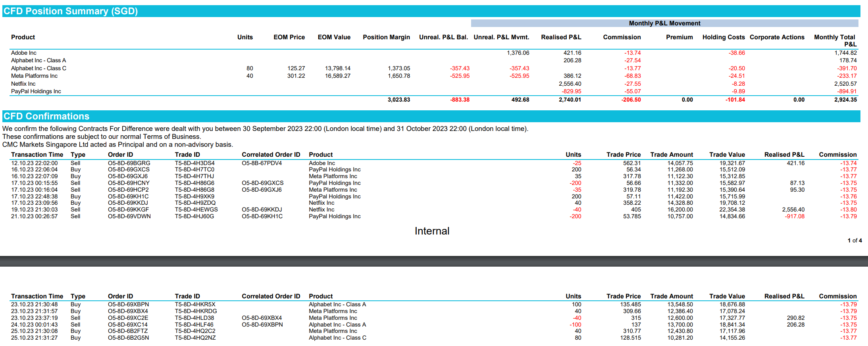This screenshot has height=346, width=868.
Task: Click PayPal Holdings Inc summary row
Action: [x=434, y=91]
